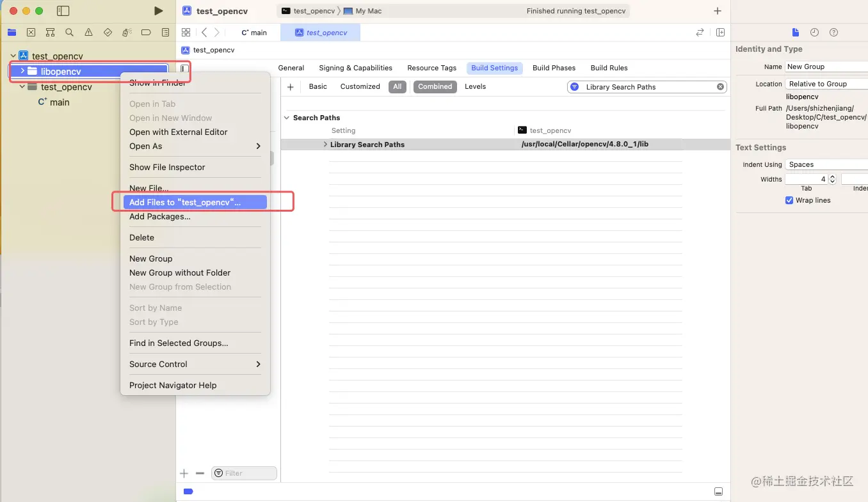Go forward with the right chevron

(x=217, y=33)
